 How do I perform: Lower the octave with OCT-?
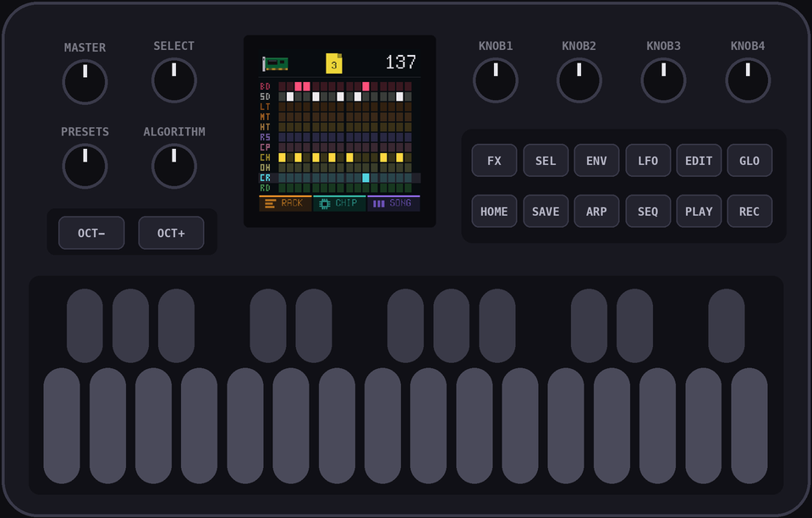(91, 233)
